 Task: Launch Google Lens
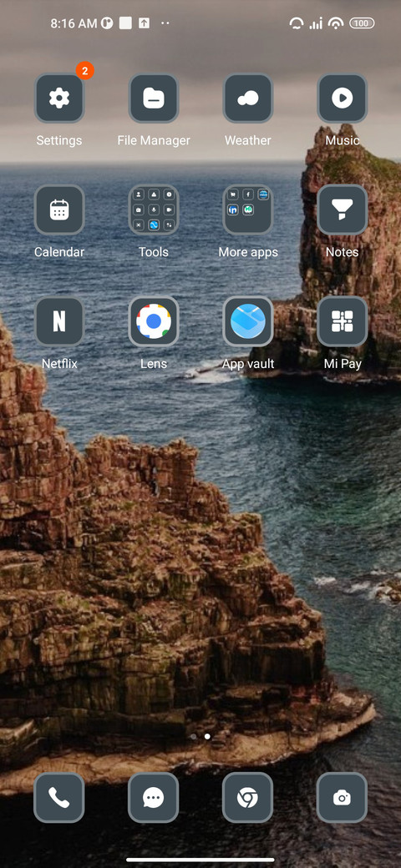pos(154,321)
